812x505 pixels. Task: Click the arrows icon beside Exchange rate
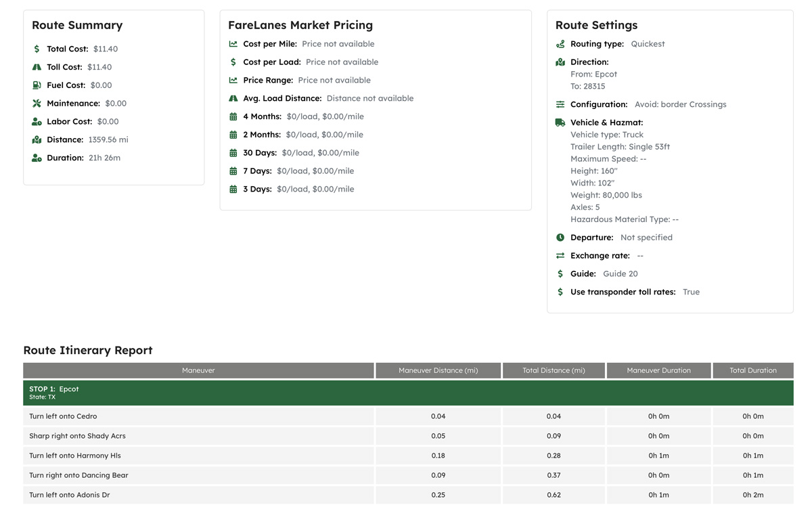click(560, 256)
